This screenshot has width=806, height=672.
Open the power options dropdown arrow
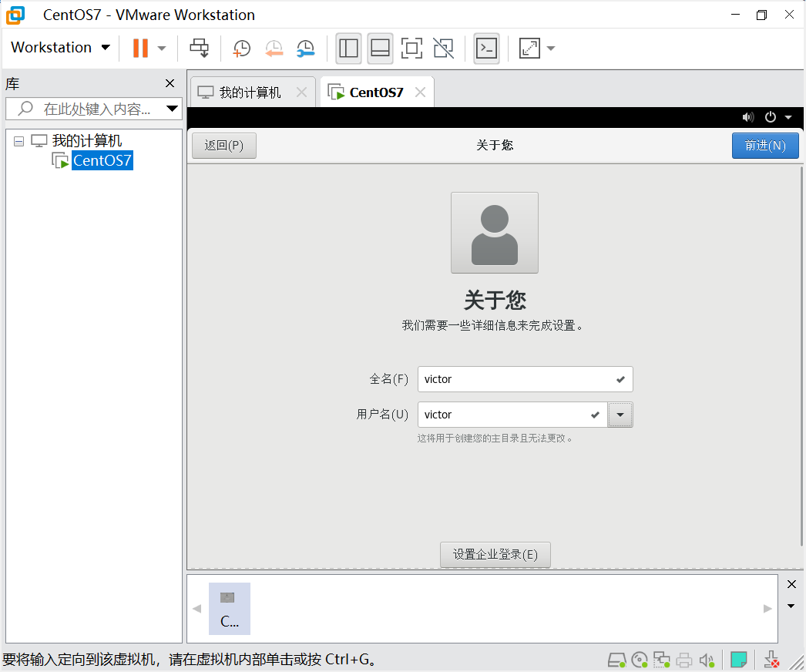click(161, 49)
